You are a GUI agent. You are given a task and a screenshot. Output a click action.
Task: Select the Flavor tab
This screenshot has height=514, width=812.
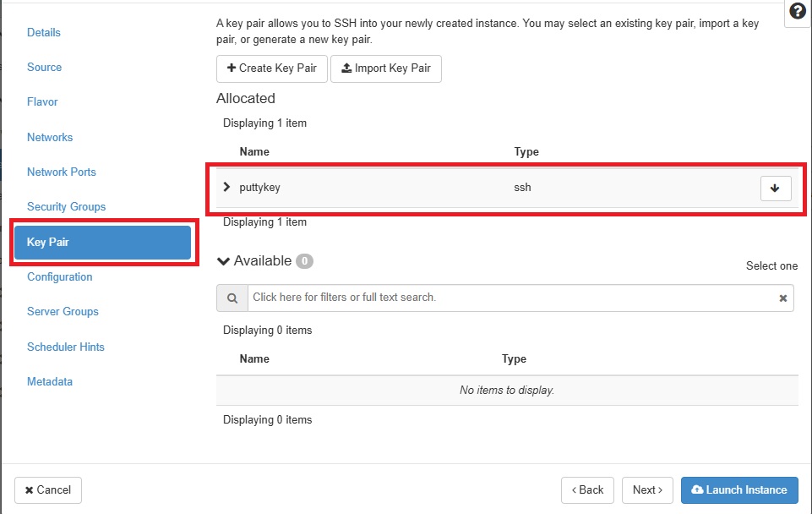pyautogui.click(x=42, y=102)
